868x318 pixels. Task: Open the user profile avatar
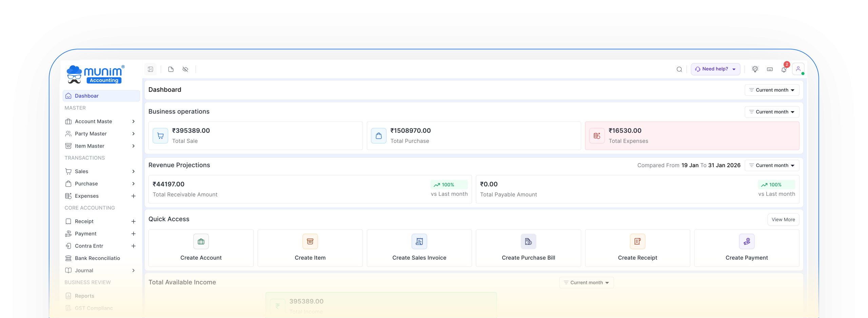click(798, 69)
